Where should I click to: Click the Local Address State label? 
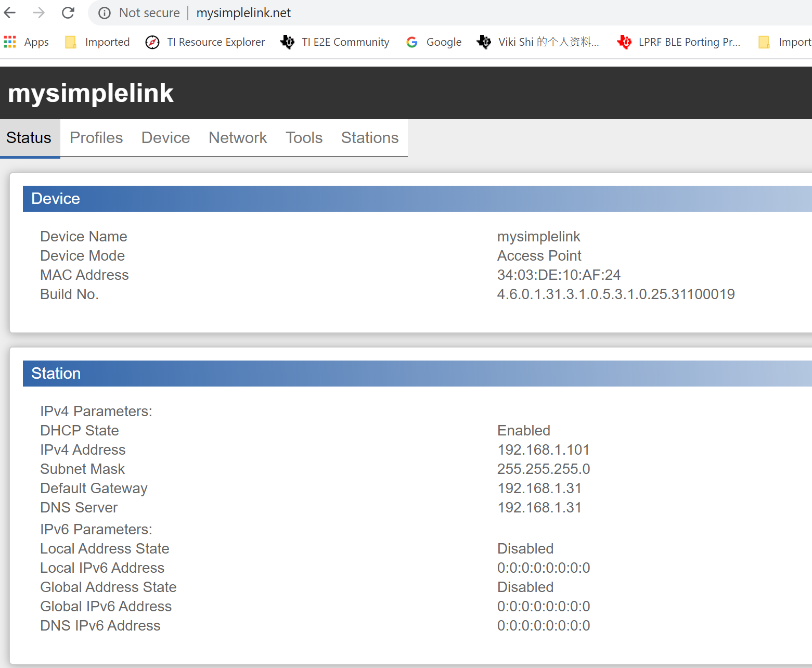pyautogui.click(x=105, y=549)
